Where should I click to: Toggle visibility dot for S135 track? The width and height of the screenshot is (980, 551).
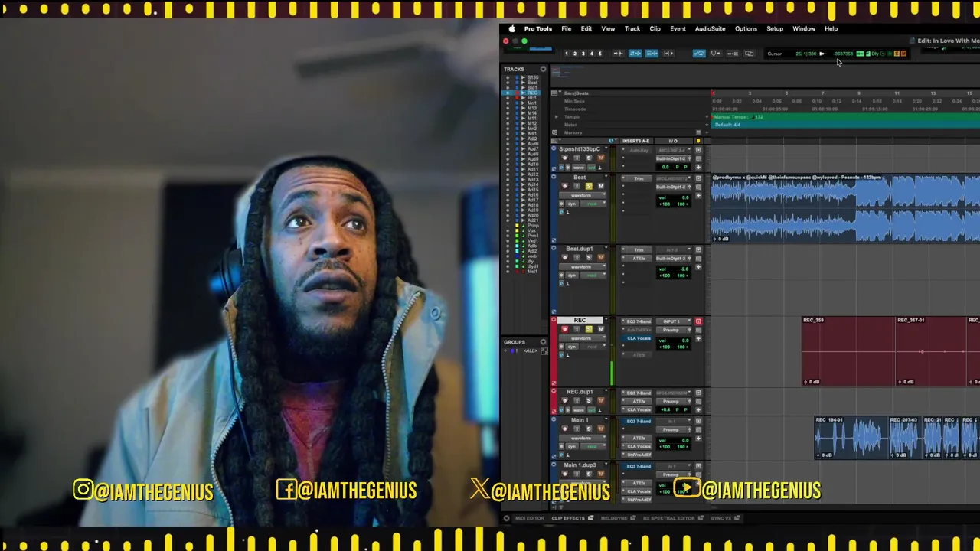(x=507, y=77)
